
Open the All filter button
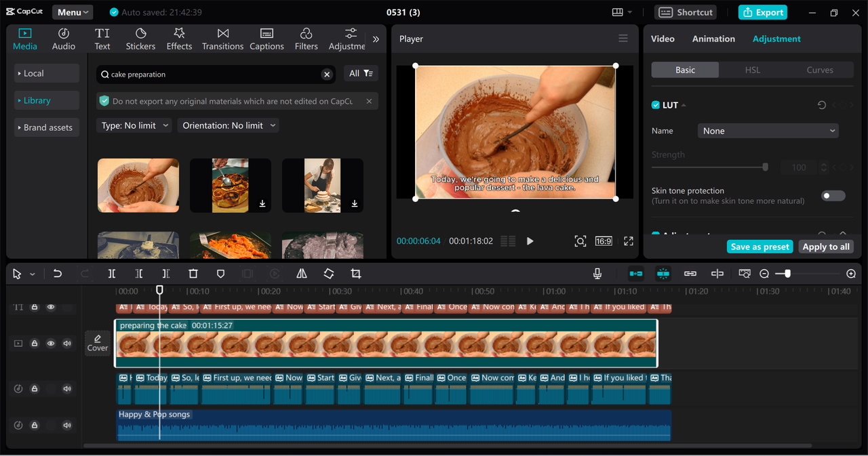click(361, 73)
